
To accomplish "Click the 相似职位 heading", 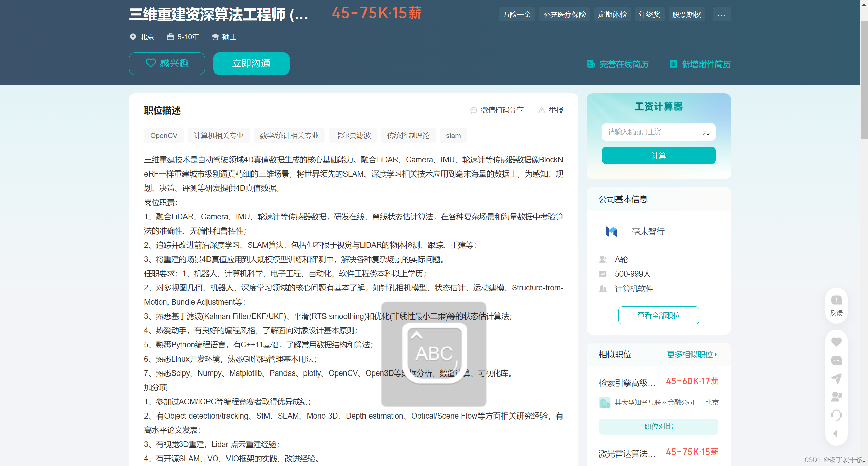I will tap(615, 354).
